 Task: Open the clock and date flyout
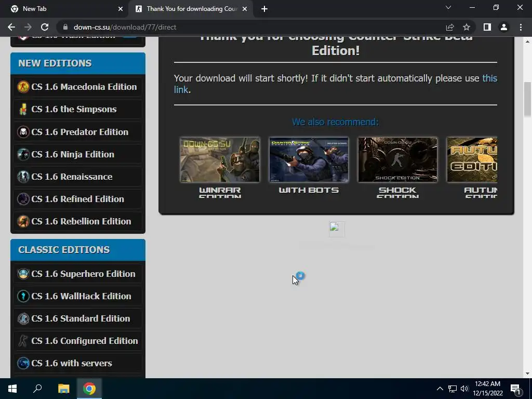click(488, 389)
